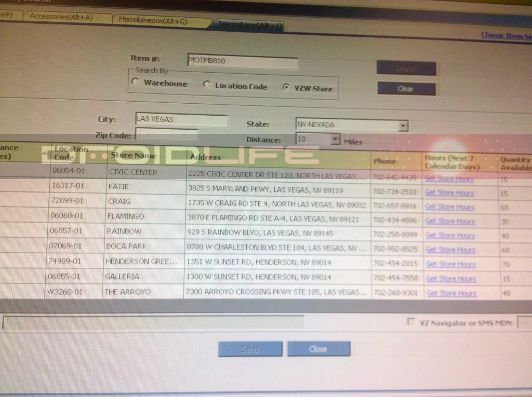Image resolution: width=532 pixels, height=397 pixels.
Task: Click the HENDERSON GREE... store name
Action: tap(141, 262)
